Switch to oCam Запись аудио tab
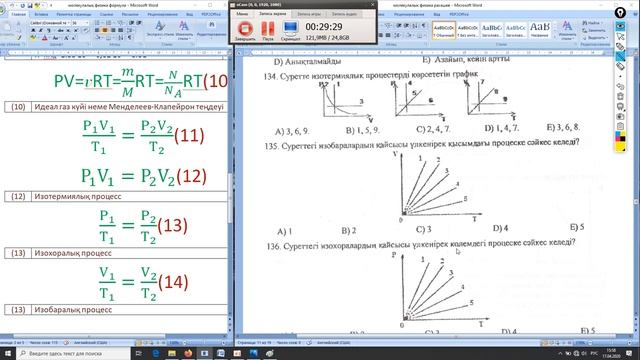The image size is (640, 360). 344,14
